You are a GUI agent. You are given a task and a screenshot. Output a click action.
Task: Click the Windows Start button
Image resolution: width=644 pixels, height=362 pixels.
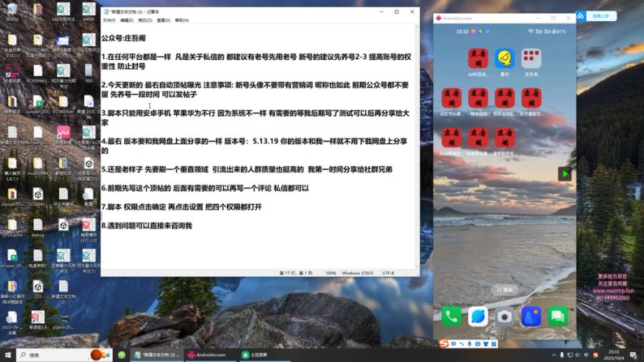8,354
